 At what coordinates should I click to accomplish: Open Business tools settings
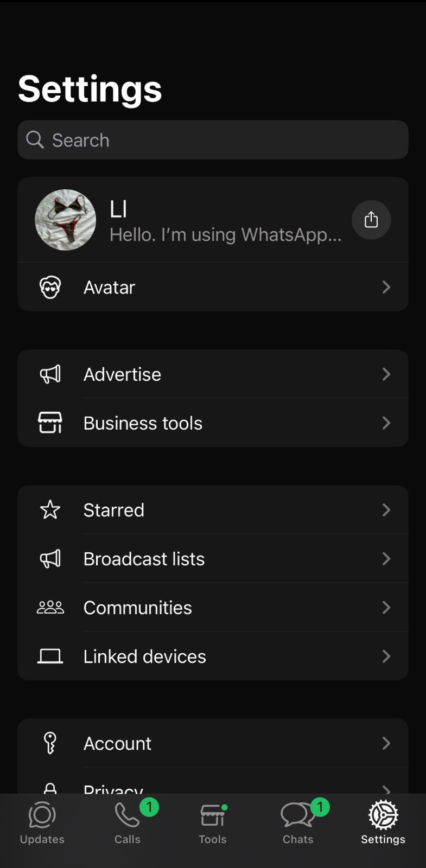143,423
